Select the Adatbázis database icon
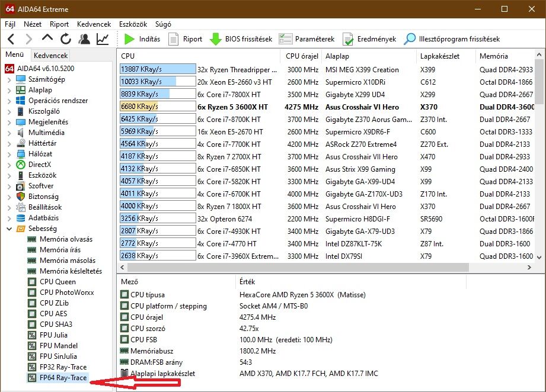 coord(21,218)
